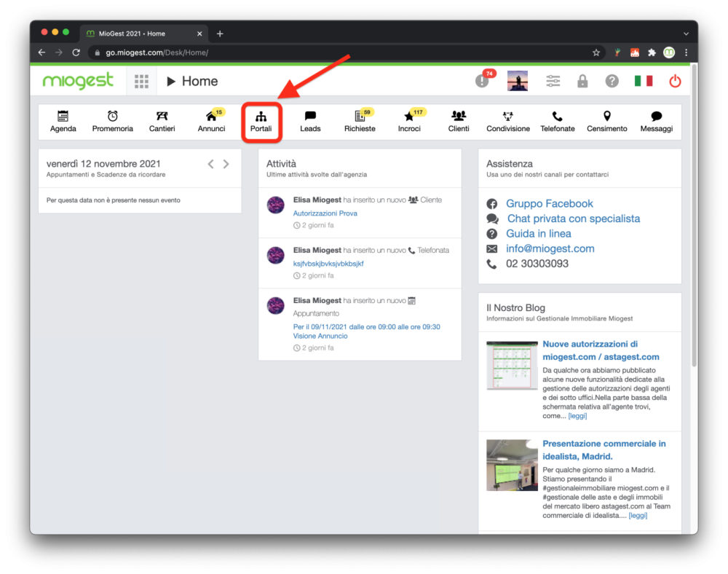Click red power logout icon

click(675, 82)
